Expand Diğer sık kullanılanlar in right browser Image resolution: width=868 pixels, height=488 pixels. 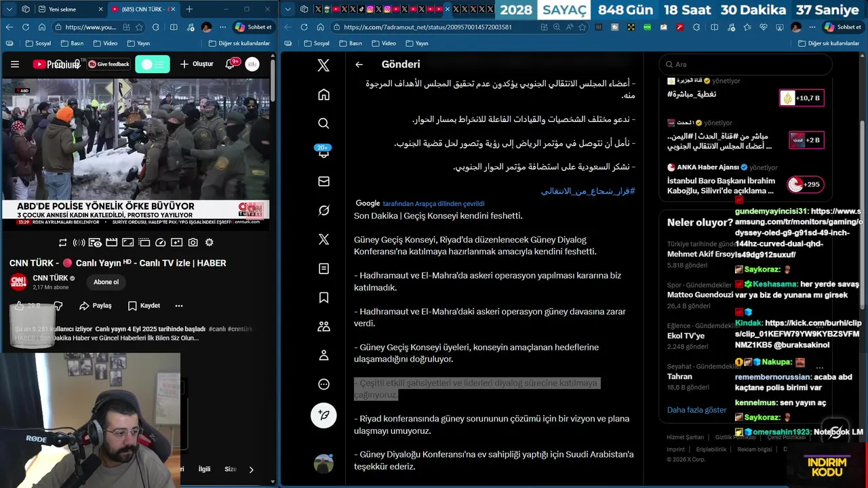click(828, 43)
